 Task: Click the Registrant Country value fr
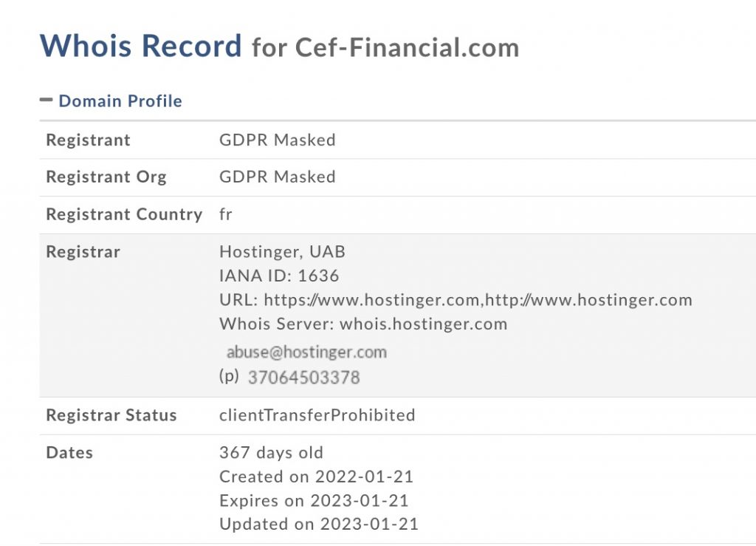coord(225,214)
